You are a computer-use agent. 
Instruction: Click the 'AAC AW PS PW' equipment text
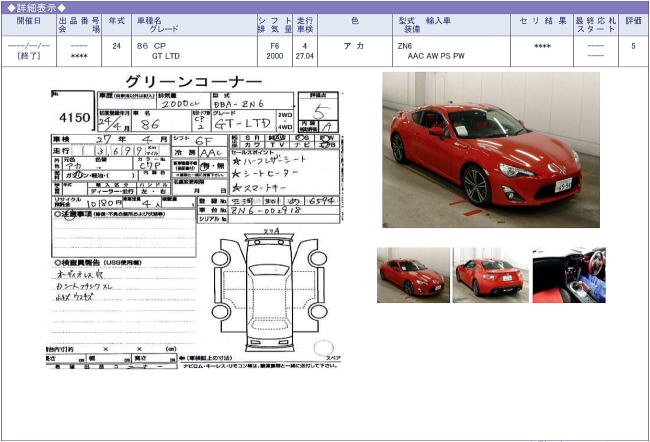click(x=436, y=56)
